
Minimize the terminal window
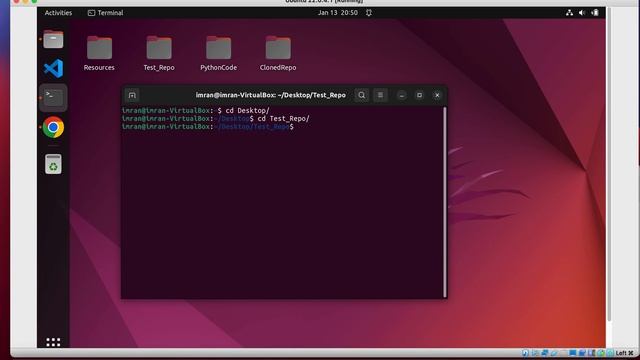[402, 95]
